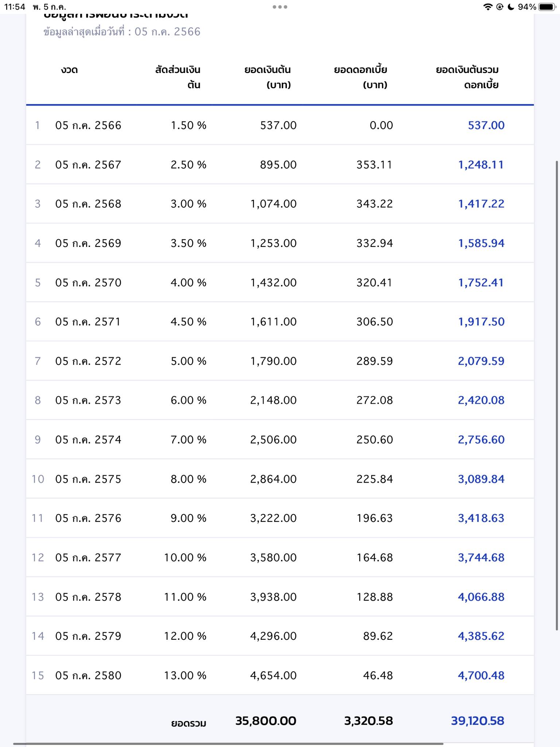
Task: Select the blue total 2,079.59
Action: click(481, 361)
